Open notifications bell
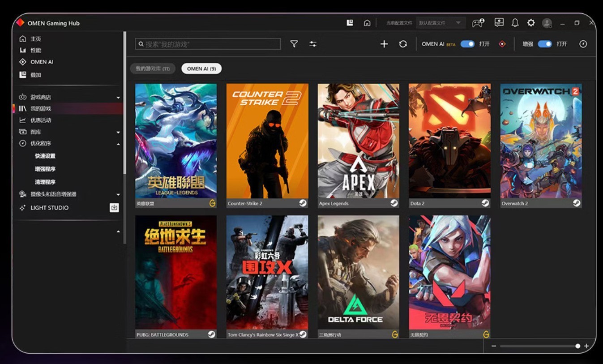The height and width of the screenshot is (364, 603). pos(515,23)
